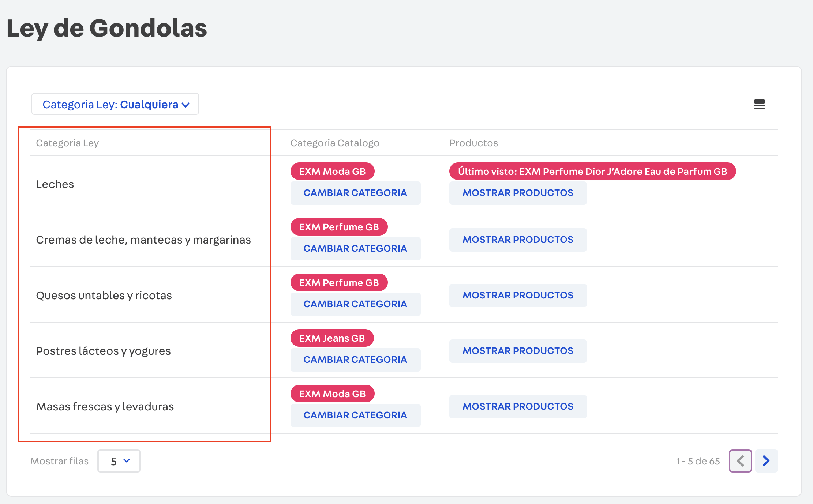This screenshot has height=504, width=813.
Task: Show products for Quesos untables y ricotas
Action: (518, 296)
